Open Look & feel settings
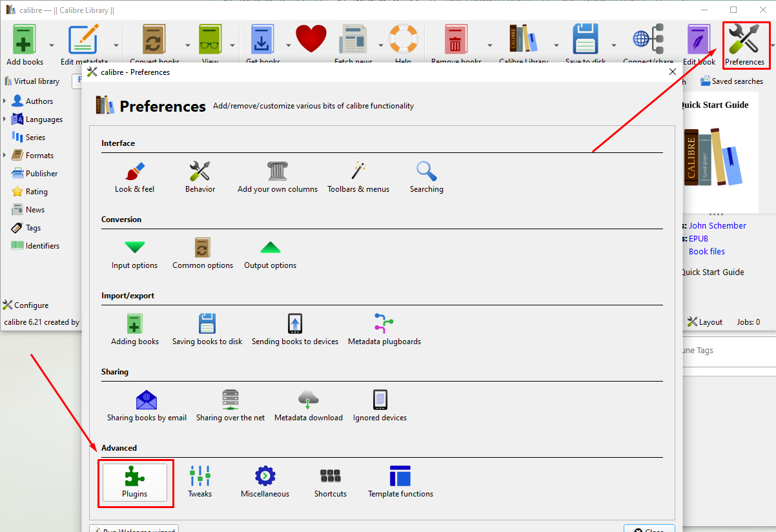 tap(134, 178)
